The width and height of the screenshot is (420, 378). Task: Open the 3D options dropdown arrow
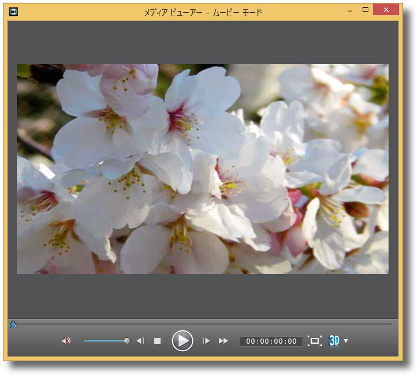346,341
